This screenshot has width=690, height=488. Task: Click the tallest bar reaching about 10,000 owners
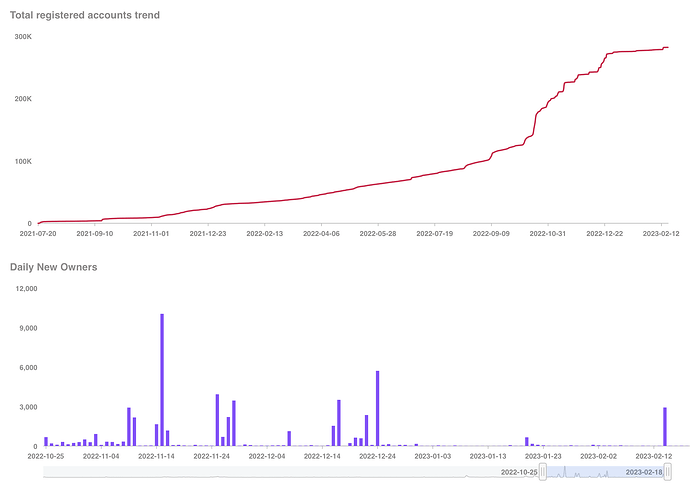tap(162, 380)
